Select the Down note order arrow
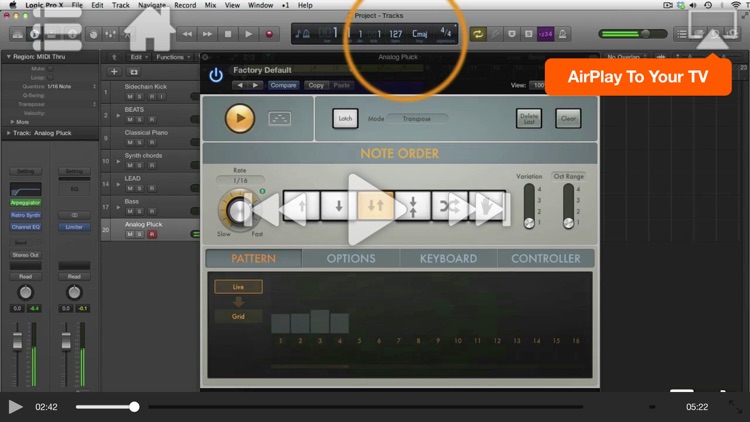 (339, 206)
